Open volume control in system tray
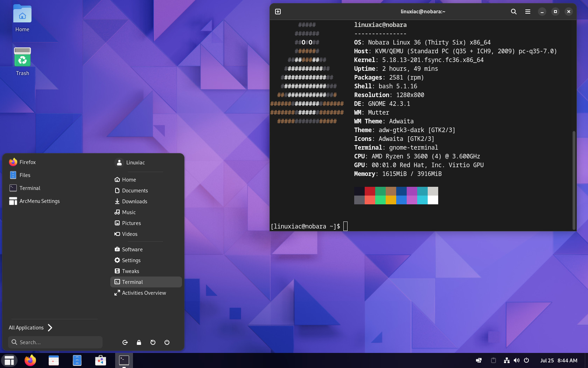The width and height of the screenshot is (588, 368). 516,360
